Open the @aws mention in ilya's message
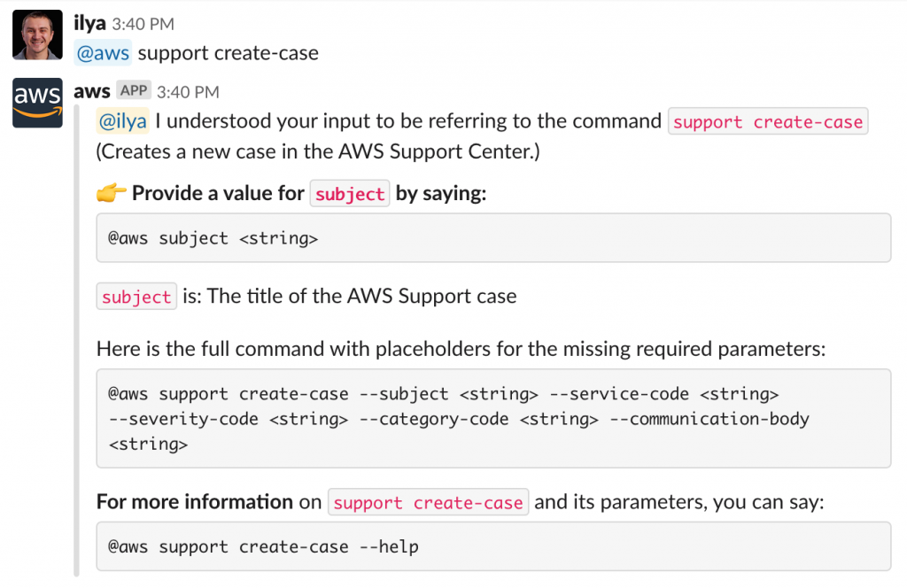The width and height of the screenshot is (907, 588). (x=102, y=53)
